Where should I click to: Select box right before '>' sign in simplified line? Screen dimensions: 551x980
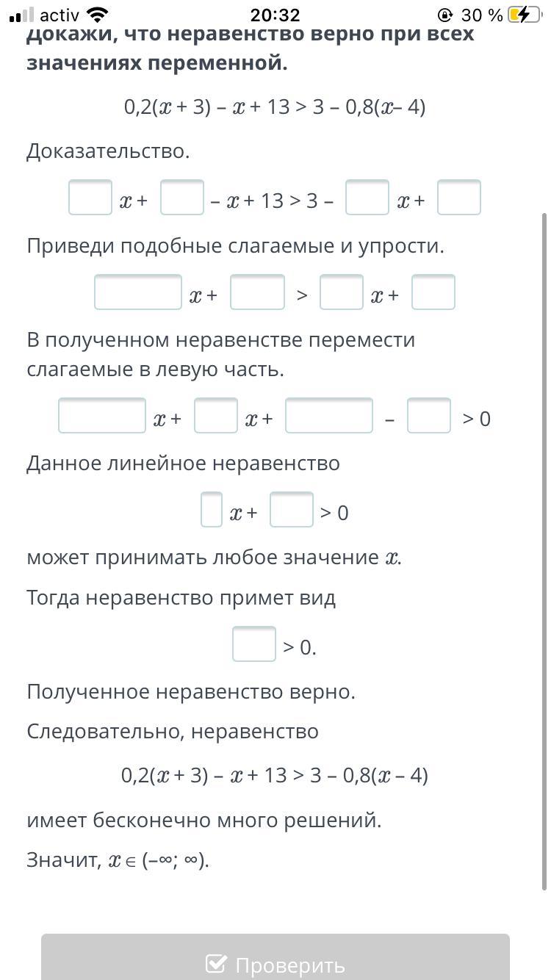click(x=257, y=292)
